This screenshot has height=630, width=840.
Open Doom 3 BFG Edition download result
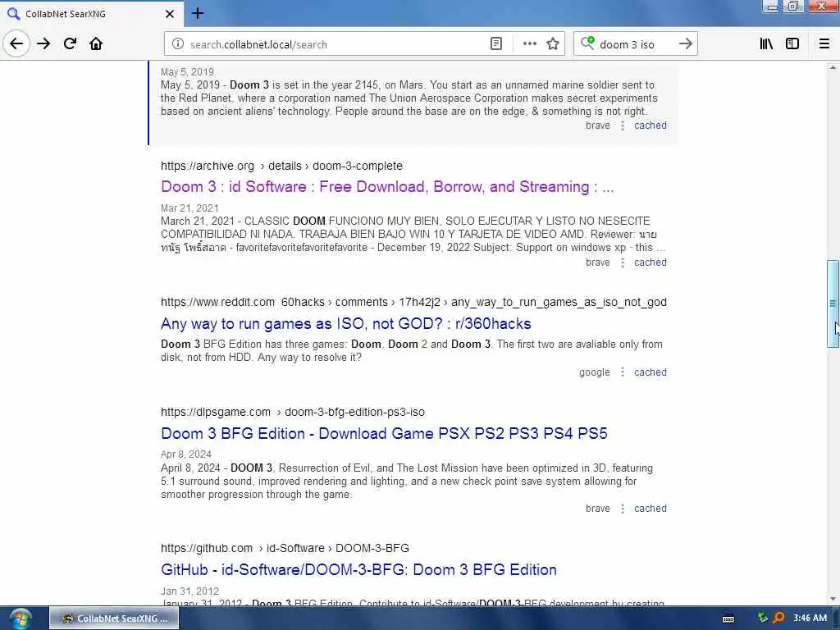384,433
